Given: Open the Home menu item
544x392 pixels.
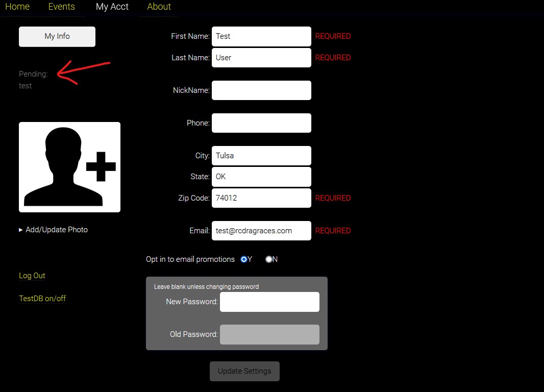Looking at the screenshot, I should (x=17, y=7).
